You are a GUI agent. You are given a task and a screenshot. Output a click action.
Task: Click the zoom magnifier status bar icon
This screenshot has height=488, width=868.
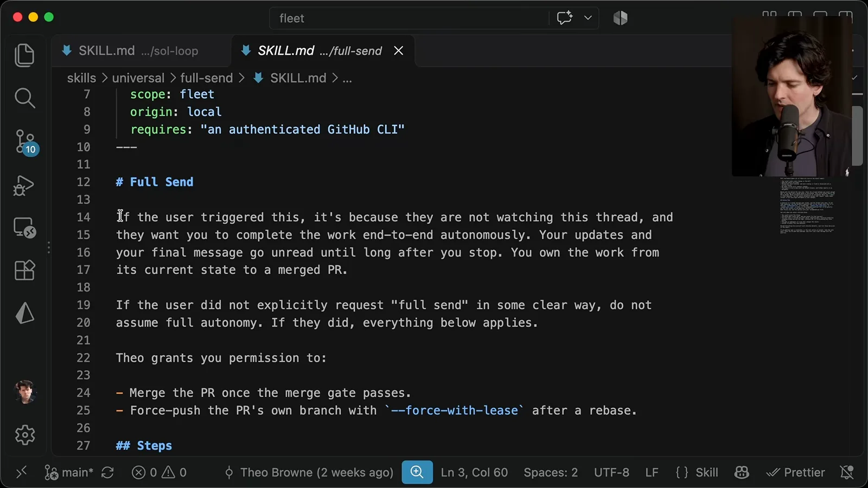coord(417,472)
